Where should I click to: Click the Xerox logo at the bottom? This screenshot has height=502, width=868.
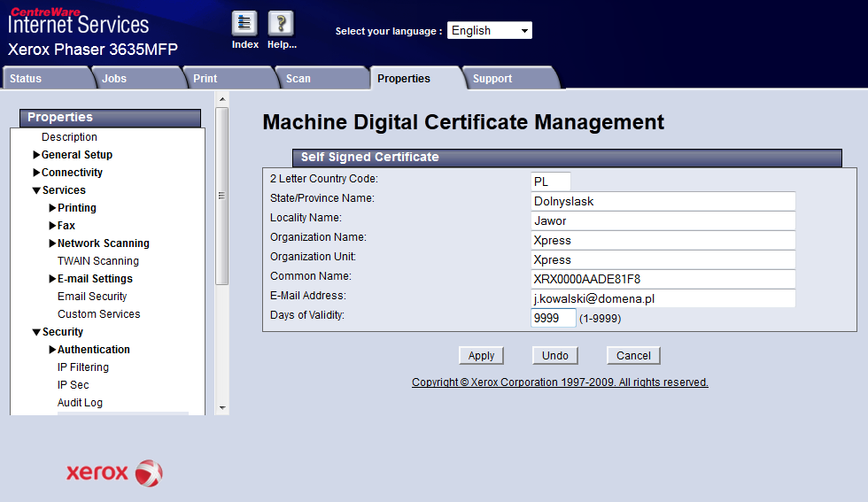point(114,473)
